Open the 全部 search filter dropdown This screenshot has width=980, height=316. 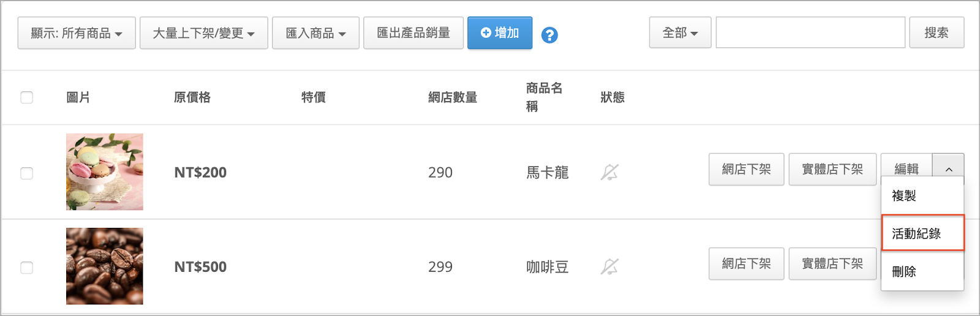[x=680, y=32]
